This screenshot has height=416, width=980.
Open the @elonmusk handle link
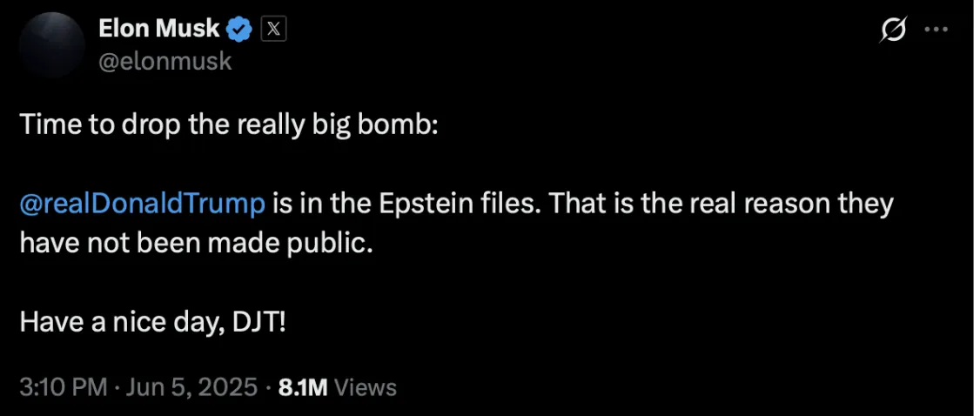166,62
